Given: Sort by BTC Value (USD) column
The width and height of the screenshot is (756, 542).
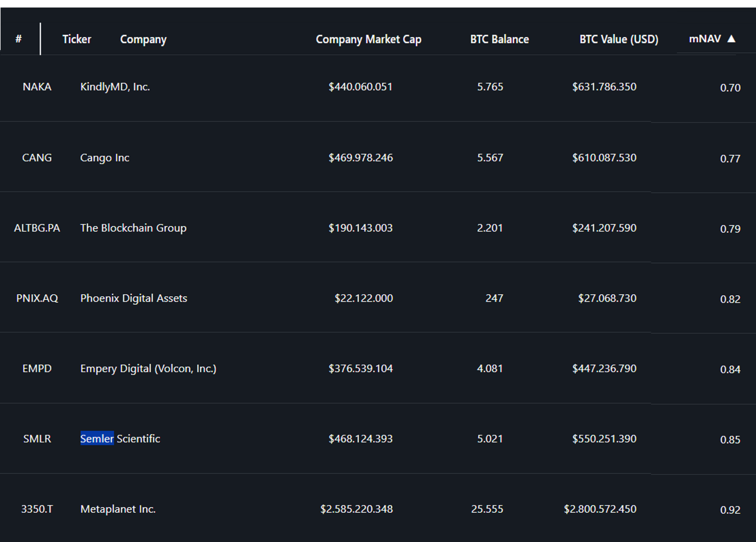Looking at the screenshot, I should [x=618, y=39].
